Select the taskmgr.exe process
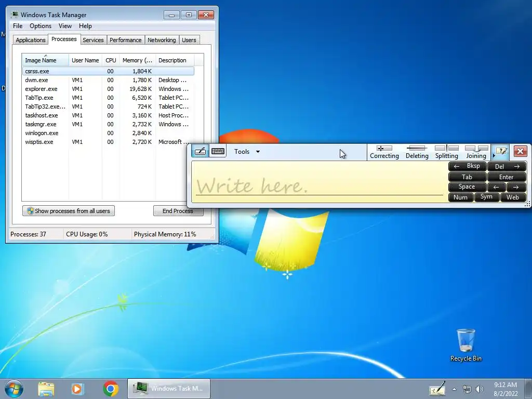532x399 pixels. tap(108, 124)
